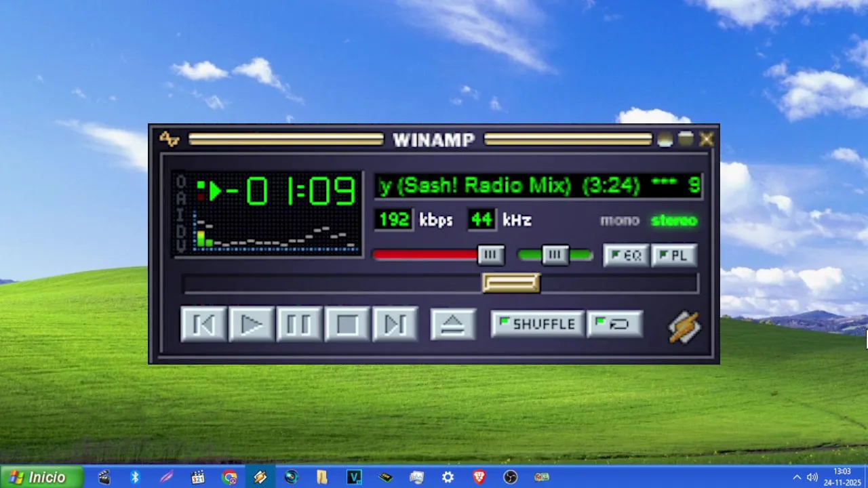The image size is (868, 488).
Task: Toggle always-on-top with clutterbar A
Action: pyautogui.click(x=181, y=197)
